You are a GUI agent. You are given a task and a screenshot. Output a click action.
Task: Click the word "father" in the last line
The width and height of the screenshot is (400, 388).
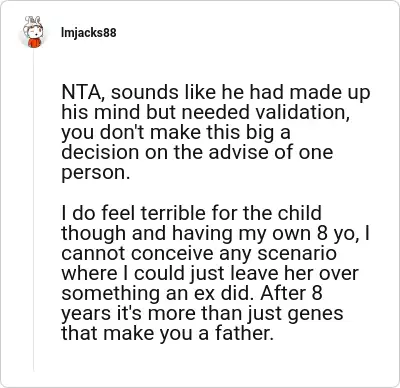pyautogui.click(x=242, y=333)
